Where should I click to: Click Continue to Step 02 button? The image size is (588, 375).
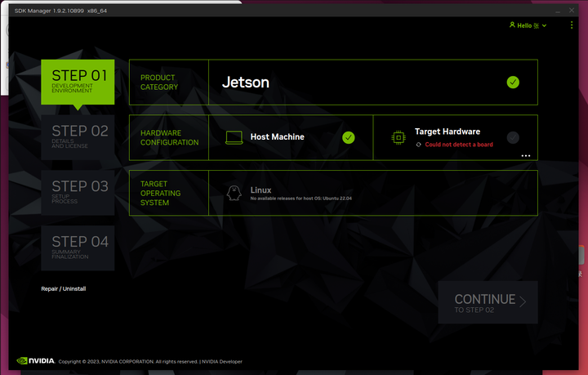click(x=488, y=302)
